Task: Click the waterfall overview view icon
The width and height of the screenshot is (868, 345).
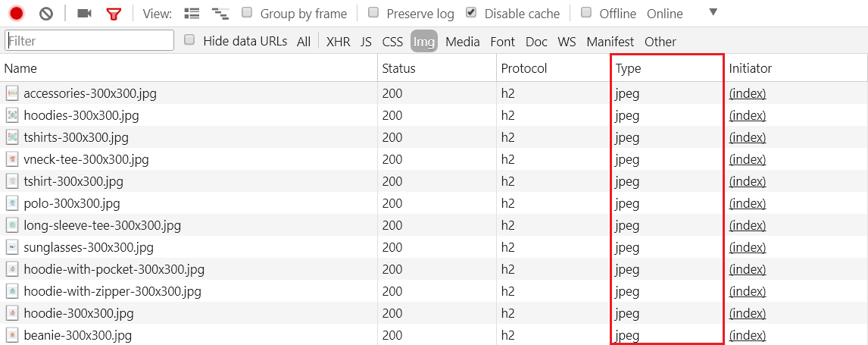Action: [220, 13]
